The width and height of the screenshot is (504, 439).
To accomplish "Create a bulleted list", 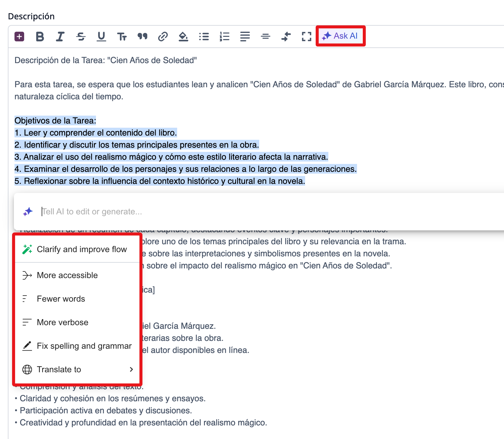I will (204, 37).
